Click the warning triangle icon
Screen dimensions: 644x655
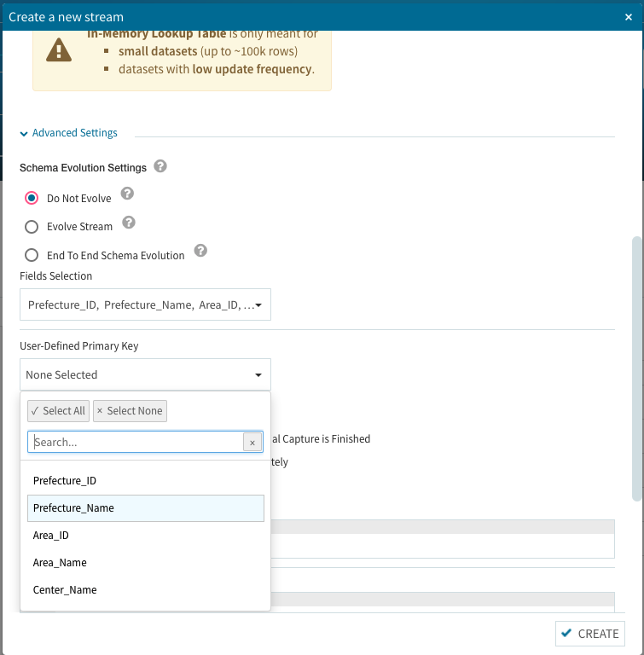59,50
